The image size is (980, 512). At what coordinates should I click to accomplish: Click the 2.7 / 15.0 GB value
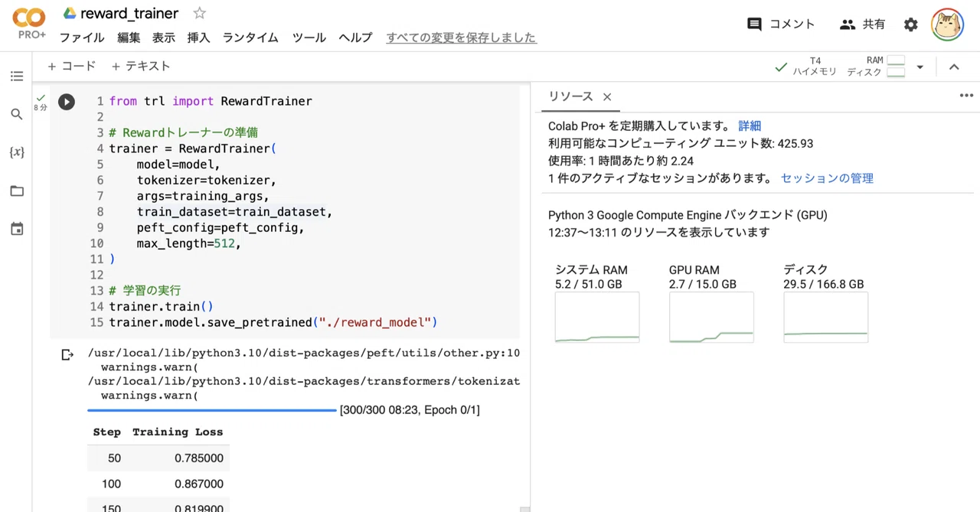coord(703,284)
